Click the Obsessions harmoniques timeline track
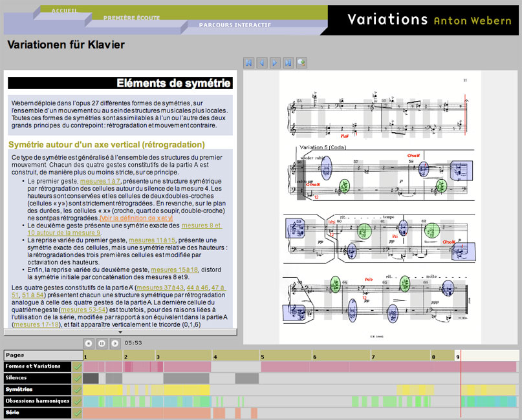 pos(301,401)
